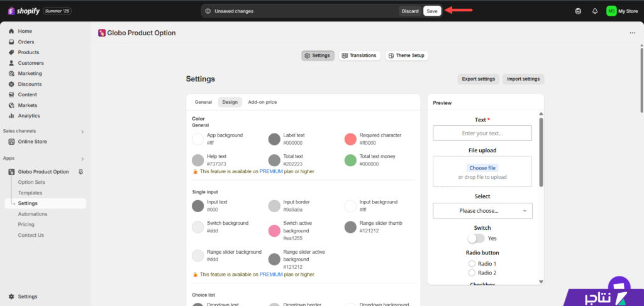The image size is (644, 306).
Task: Expand the Apps section
Action: coord(82,159)
